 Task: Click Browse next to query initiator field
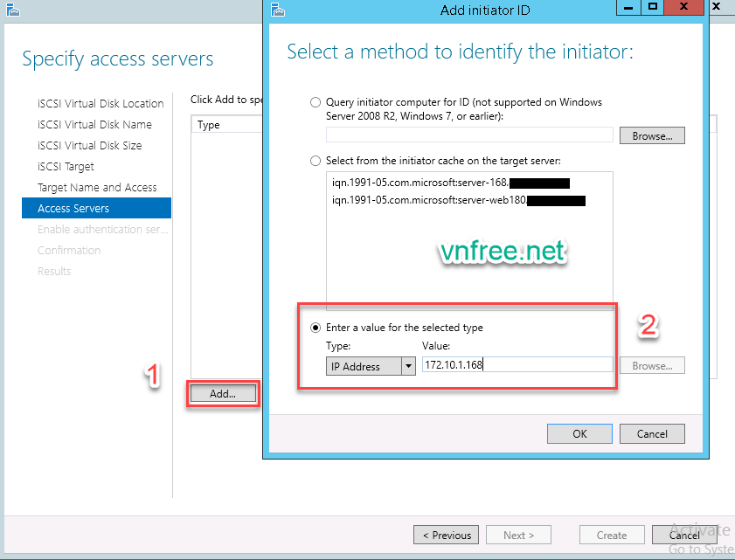pyautogui.click(x=652, y=136)
